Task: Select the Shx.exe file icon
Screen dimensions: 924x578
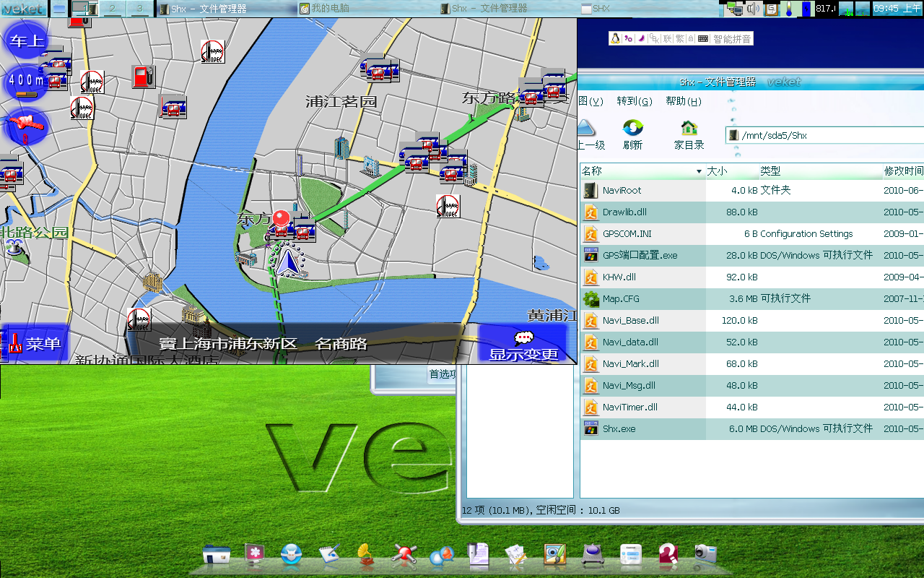Action: 591,428
